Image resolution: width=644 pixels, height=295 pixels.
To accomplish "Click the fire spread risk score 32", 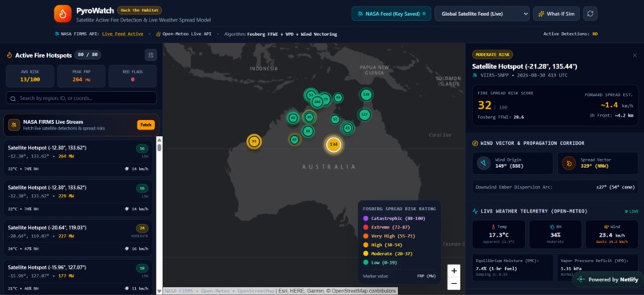I will pos(485,106).
